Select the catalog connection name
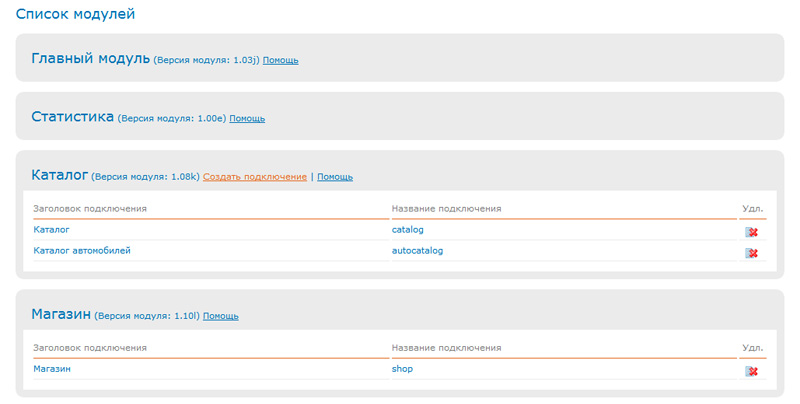The image size is (800, 404). tap(408, 230)
